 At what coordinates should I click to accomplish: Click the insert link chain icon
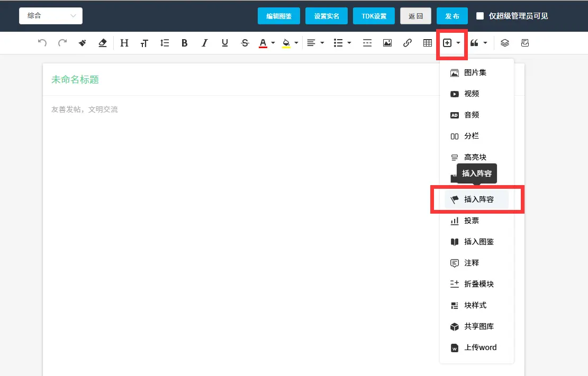(x=408, y=43)
